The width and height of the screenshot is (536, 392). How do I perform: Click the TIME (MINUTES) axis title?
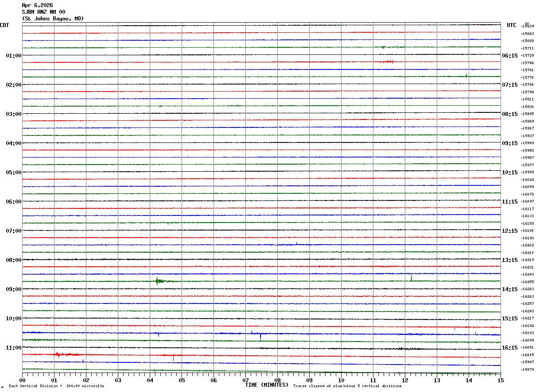(267, 385)
